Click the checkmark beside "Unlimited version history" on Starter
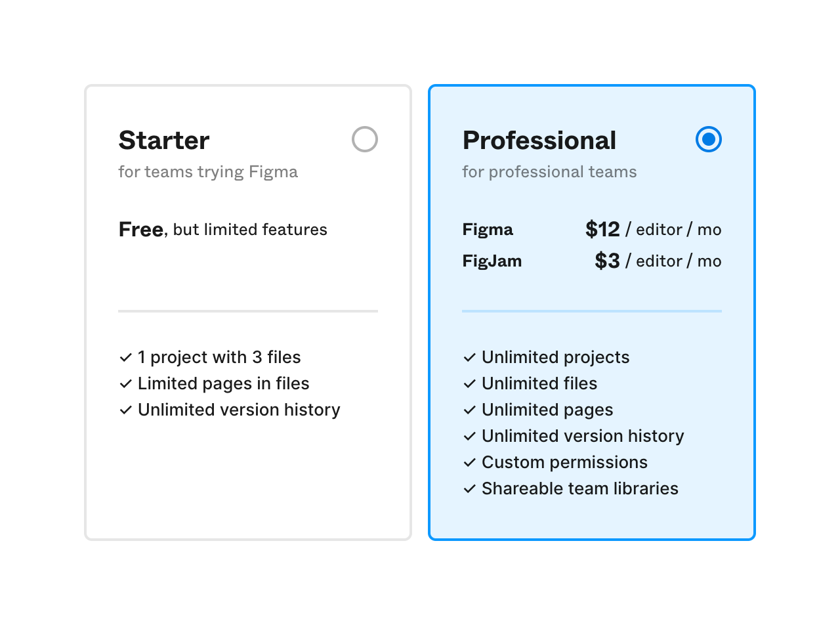 coord(125,410)
